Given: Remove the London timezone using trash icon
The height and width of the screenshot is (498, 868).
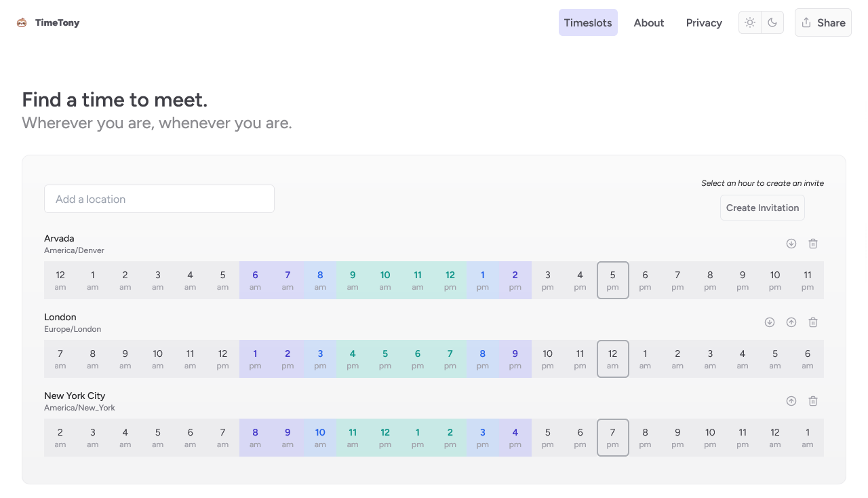Looking at the screenshot, I should click(813, 322).
